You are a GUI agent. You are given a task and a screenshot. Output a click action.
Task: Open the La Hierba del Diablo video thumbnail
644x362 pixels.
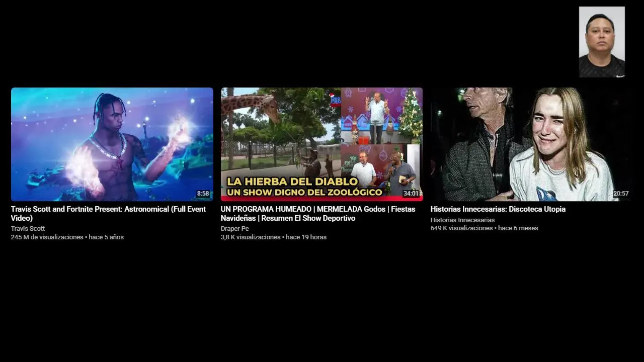pyautogui.click(x=321, y=144)
